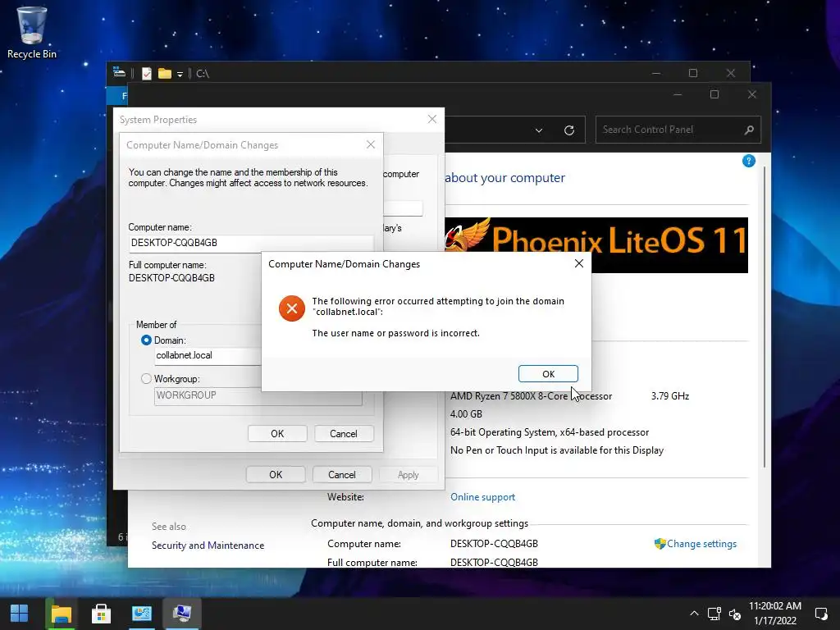Click Apply in System Properties window
The height and width of the screenshot is (630, 840).
409,475
